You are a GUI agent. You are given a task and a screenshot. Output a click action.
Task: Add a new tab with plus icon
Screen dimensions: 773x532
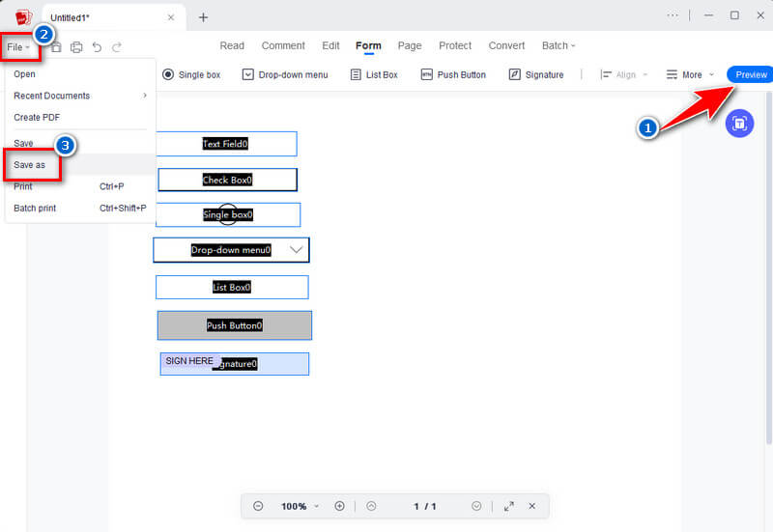pyautogui.click(x=203, y=17)
